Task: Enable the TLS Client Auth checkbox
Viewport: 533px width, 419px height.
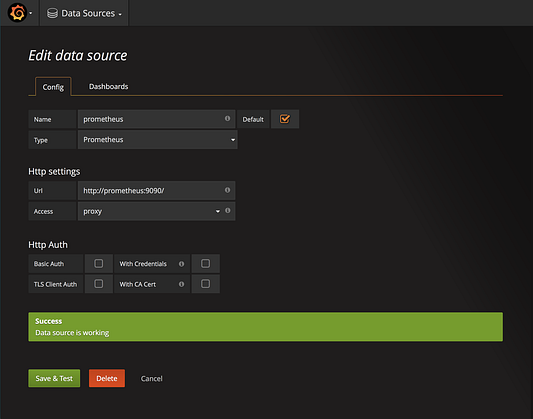Action: click(99, 284)
